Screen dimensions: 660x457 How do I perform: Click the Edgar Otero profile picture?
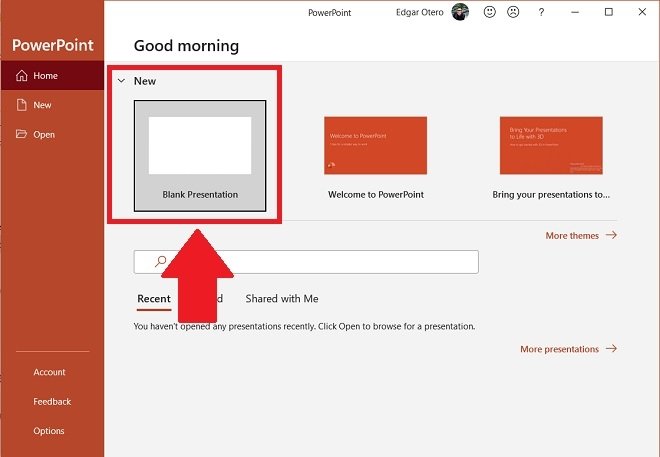[x=460, y=12]
